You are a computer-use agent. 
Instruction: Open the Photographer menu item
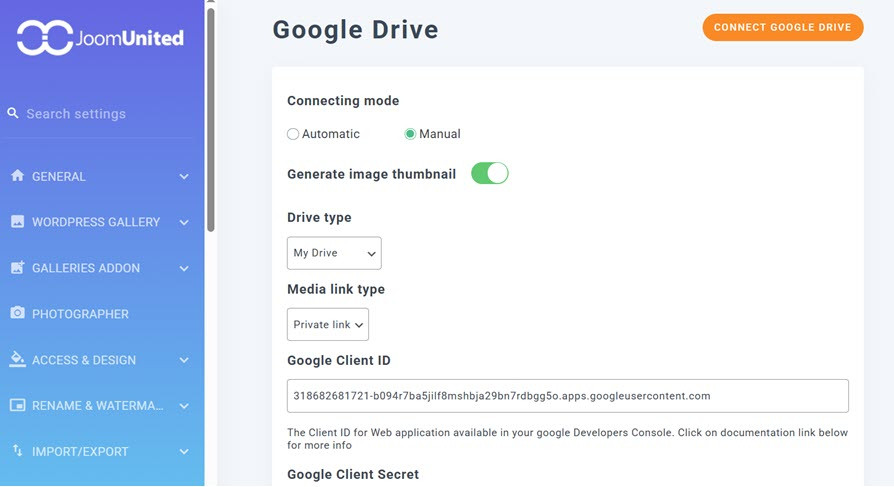(x=80, y=314)
